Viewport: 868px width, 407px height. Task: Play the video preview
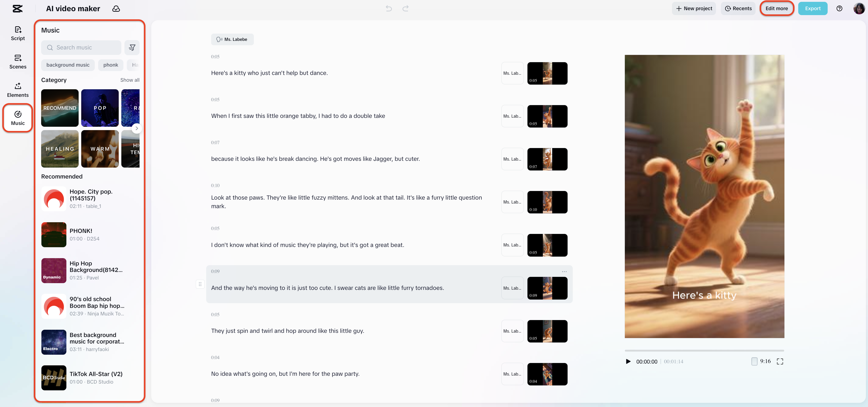[x=628, y=361]
